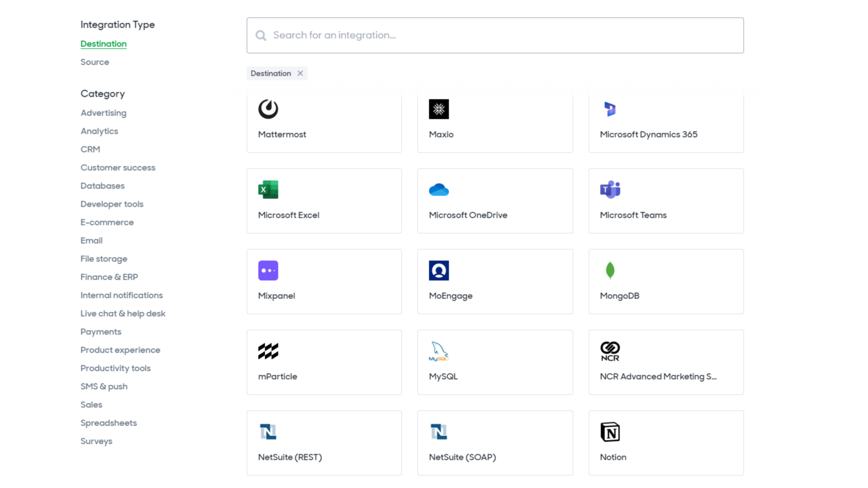Image resolution: width=868 pixels, height=488 pixels.
Task: Open the NetSuite (REST) integration card
Action: 324,443
